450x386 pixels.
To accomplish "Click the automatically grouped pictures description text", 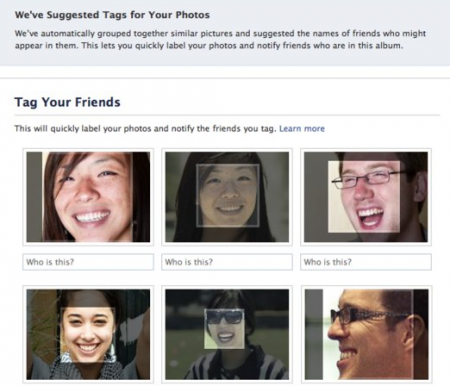I will pyautogui.click(x=220, y=39).
